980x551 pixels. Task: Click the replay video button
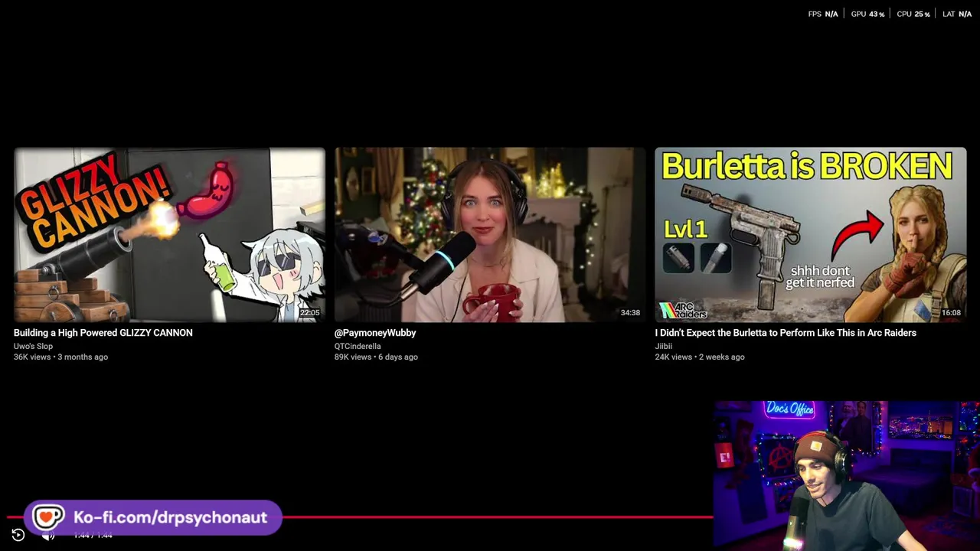18,535
